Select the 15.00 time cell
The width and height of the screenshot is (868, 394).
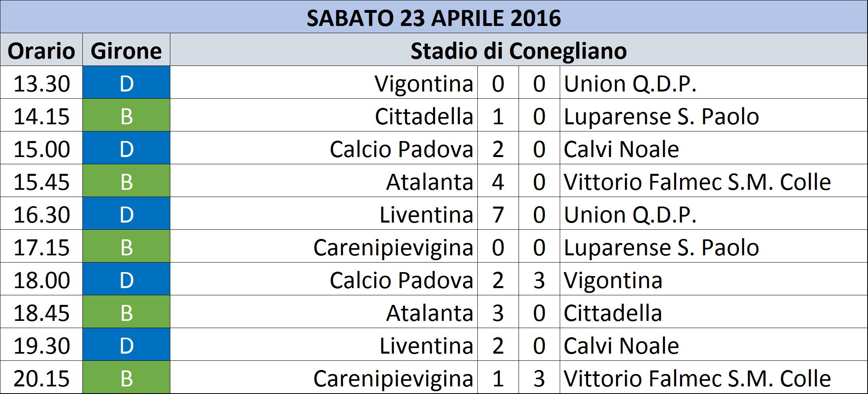click(x=42, y=148)
